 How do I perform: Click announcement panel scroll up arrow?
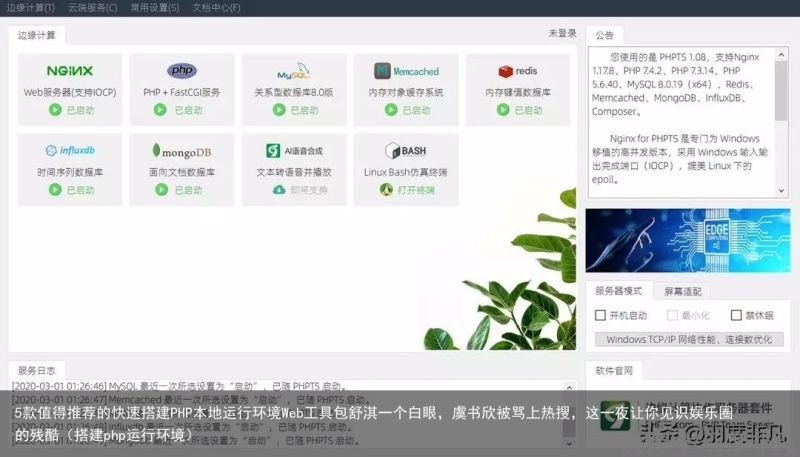pyautogui.click(x=781, y=54)
